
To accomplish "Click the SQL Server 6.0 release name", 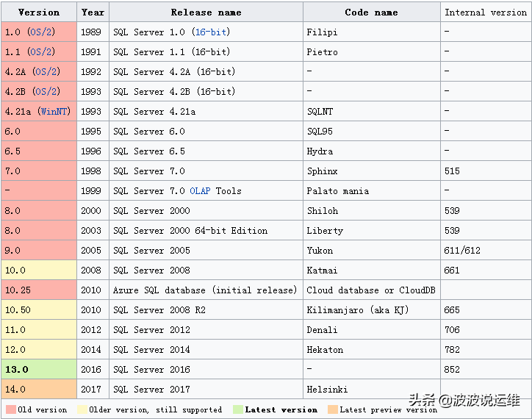I will click(149, 132).
